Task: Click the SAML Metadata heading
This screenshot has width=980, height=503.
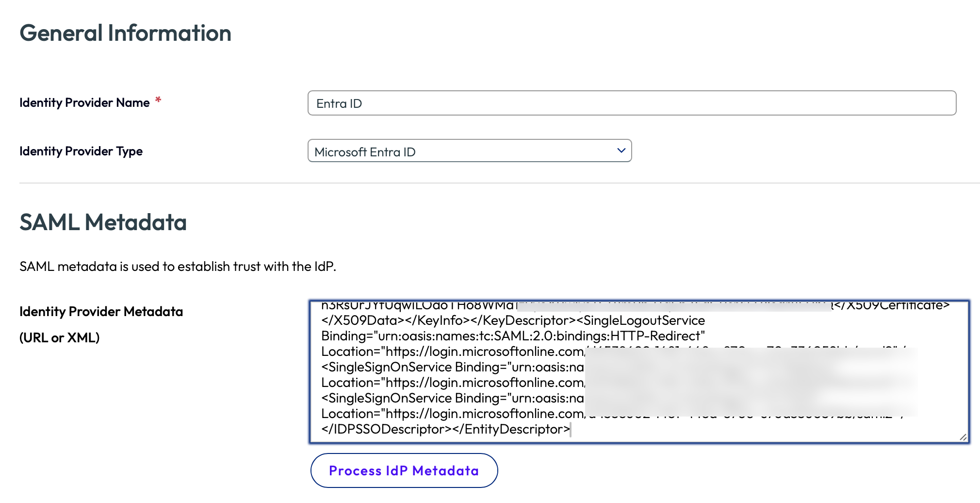Action: [x=103, y=222]
